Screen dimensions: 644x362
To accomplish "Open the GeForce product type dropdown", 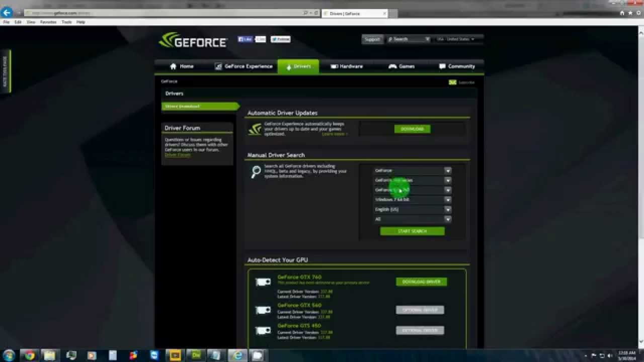I will coord(412,170).
